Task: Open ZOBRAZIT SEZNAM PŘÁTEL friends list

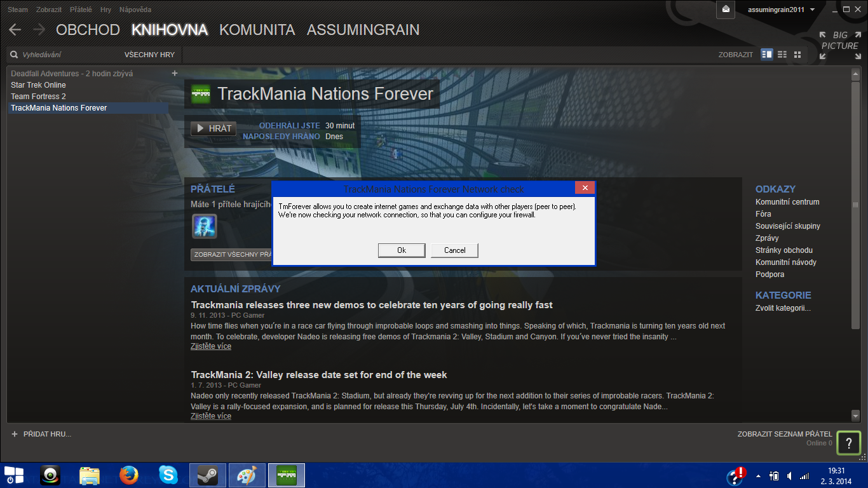Action: [x=785, y=435]
